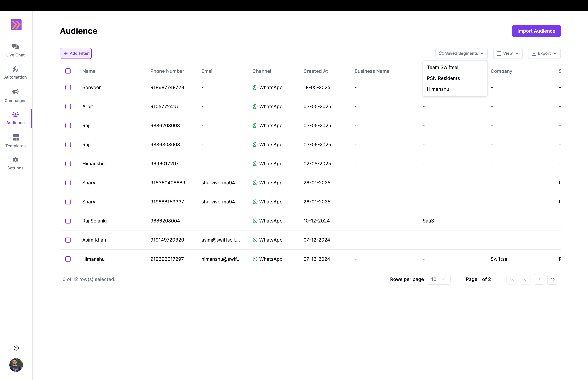Go to next page arrow
This screenshot has height=380, width=588.
click(x=539, y=279)
